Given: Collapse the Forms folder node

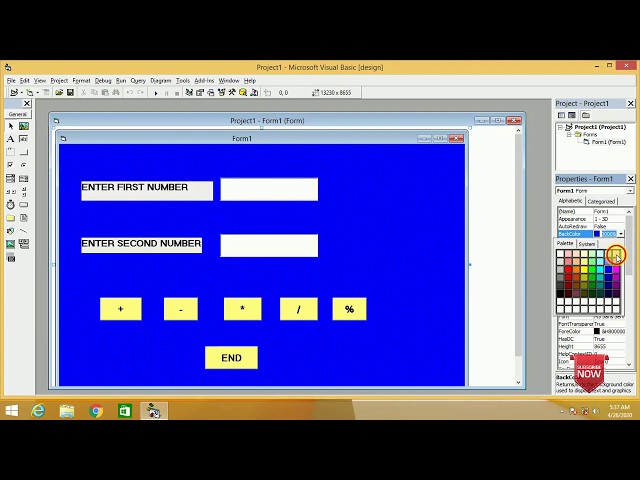Looking at the screenshot, I should [569, 135].
